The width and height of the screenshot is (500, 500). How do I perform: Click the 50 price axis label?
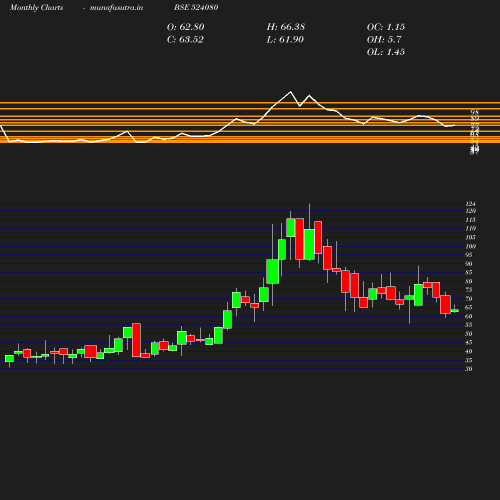pyautogui.click(x=469, y=334)
